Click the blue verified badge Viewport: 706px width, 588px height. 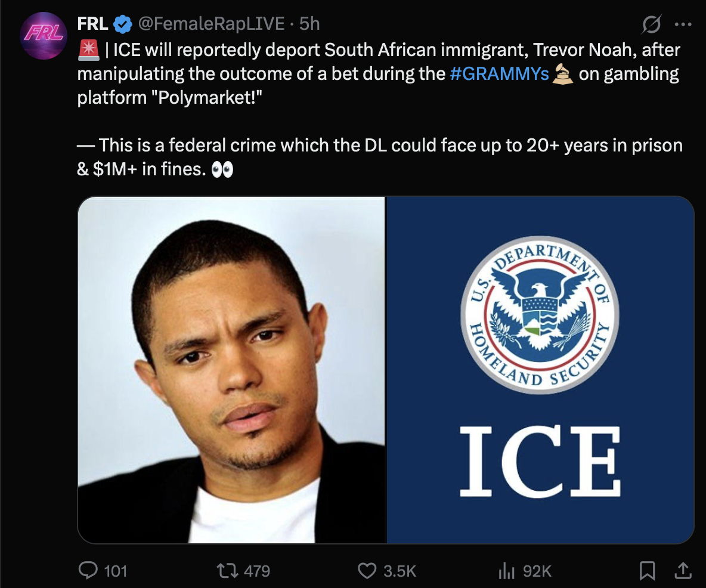pos(123,24)
